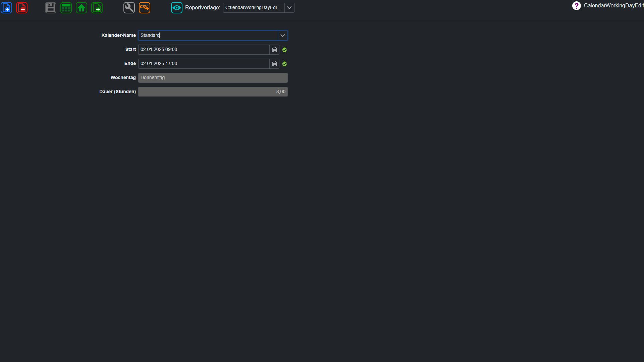Click the Dauer (Stunden) field showing 8,00
The height and width of the screenshot is (362, 644).
click(x=213, y=92)
